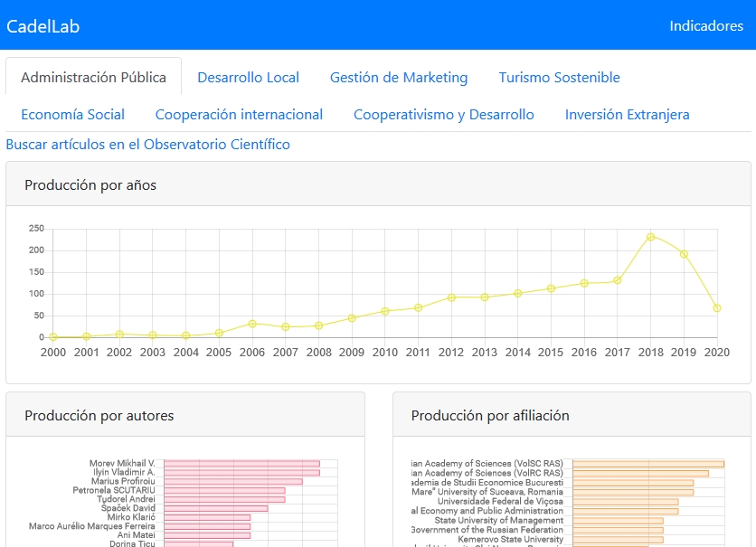This screenshot has width=756, height=547.
Task: Open the Cooperativismo y Desarrollo tab
Action: pyautogui.click(x=443, y=115)
